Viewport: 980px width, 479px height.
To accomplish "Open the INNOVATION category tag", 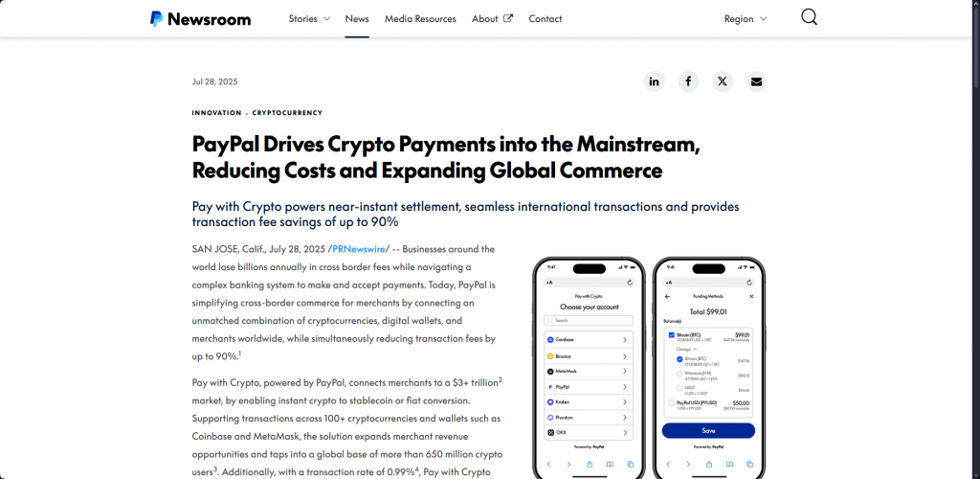I will (216, 113).
